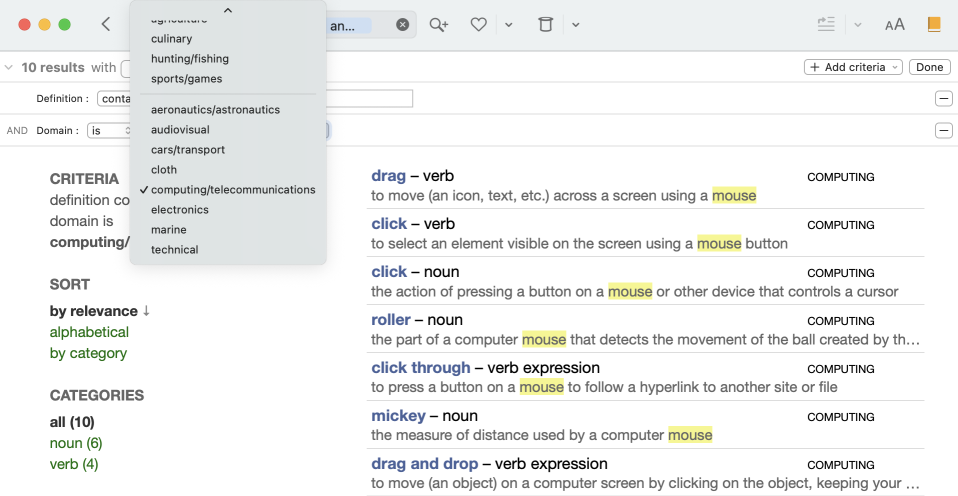958x496 pixels.
Task: Click the magnifier-plus advanced search icon
Action: pyautogui.click(x=438, y=25)
